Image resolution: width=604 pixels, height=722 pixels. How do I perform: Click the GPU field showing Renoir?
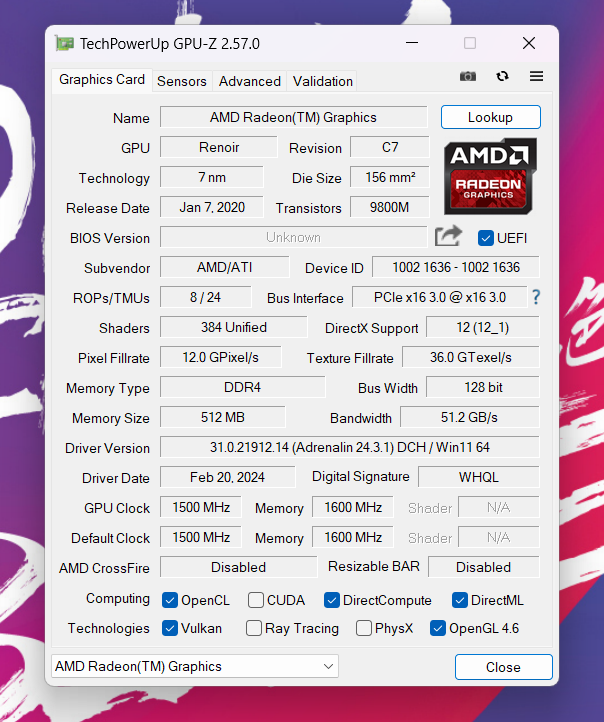[219, 147]
